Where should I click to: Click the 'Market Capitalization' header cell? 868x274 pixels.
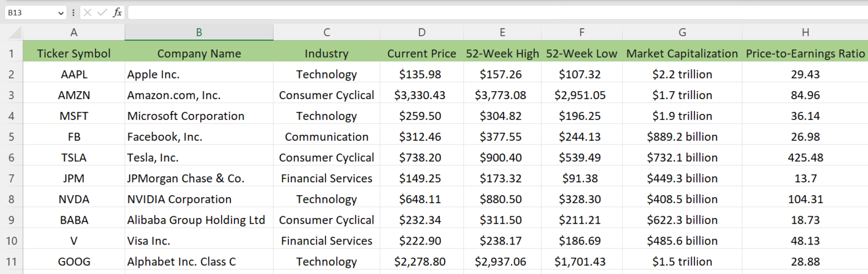(x=682, y=54)
